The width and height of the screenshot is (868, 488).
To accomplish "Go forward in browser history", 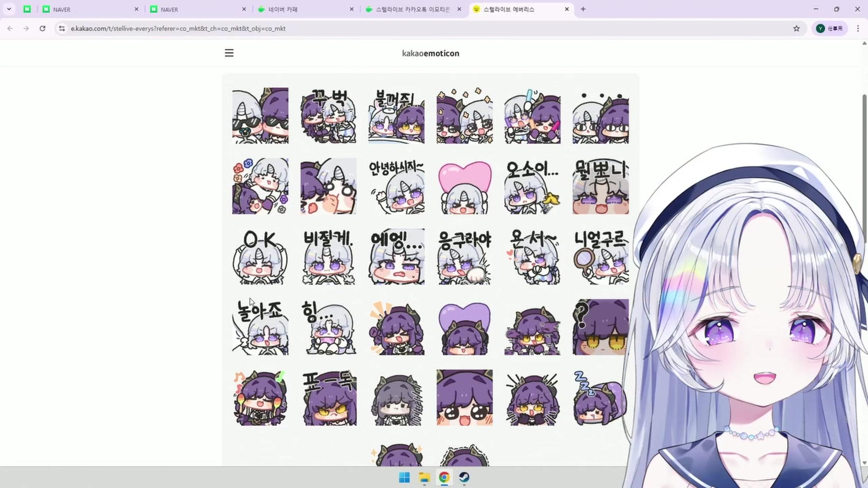I will (26, 29).
